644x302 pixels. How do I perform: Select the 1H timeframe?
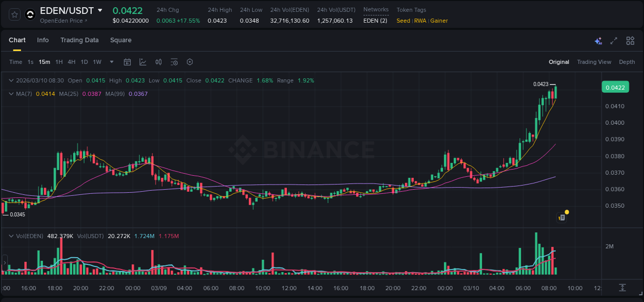tap(58, 62)
